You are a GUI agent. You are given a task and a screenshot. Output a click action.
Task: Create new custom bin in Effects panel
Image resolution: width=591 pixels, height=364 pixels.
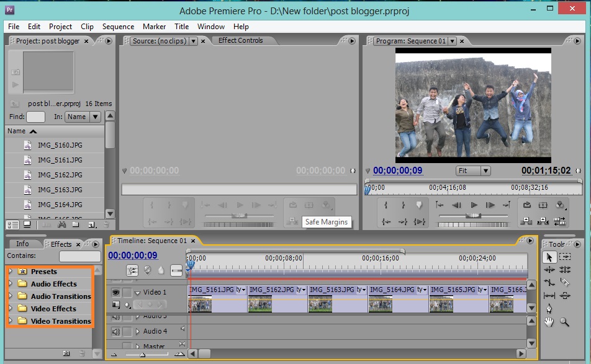coord(66,353)
